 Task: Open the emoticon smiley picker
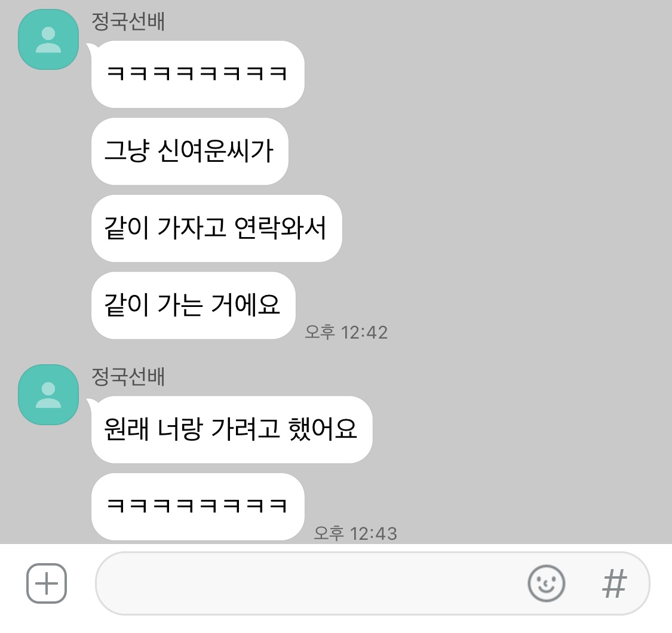(546, 583)
